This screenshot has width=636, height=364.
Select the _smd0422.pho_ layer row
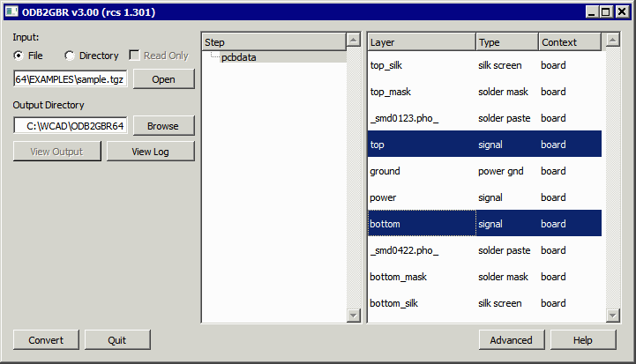(x=484, y=250)
